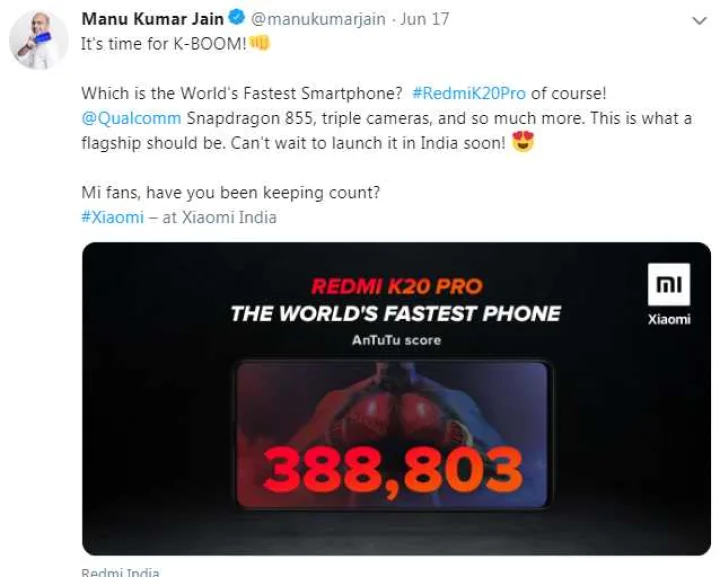720x577 pixels.
Task: Open the Redmi India caption link
Action: tap(120, 572)
